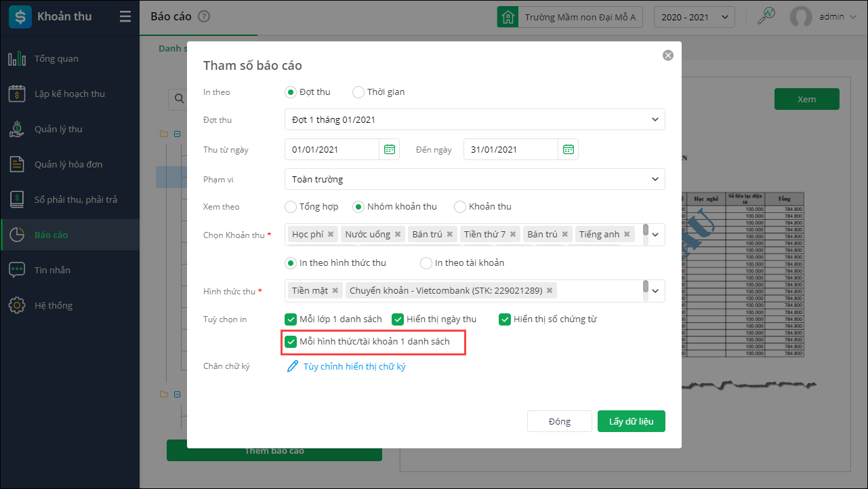Image resolution: width=868 pixels, height=489 pixels.
Task: Click the pencil icon for signature customization
Action: point(293,367)
